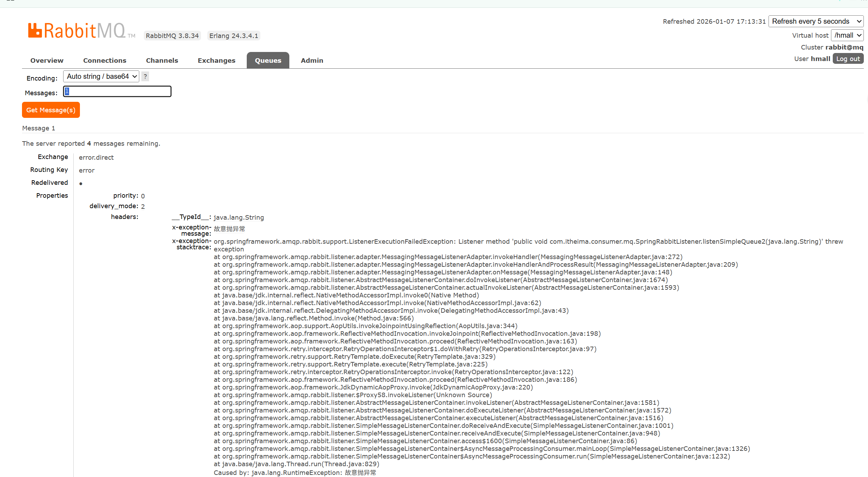Click the Redelivered bullet indicator
Viewport: 868px width, 477px height.
81,183
